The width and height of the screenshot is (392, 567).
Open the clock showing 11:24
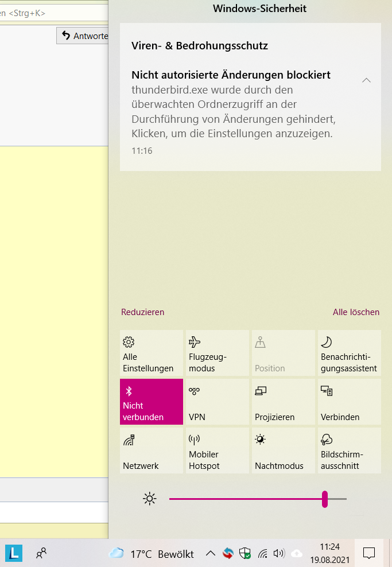tap(330, 553)
